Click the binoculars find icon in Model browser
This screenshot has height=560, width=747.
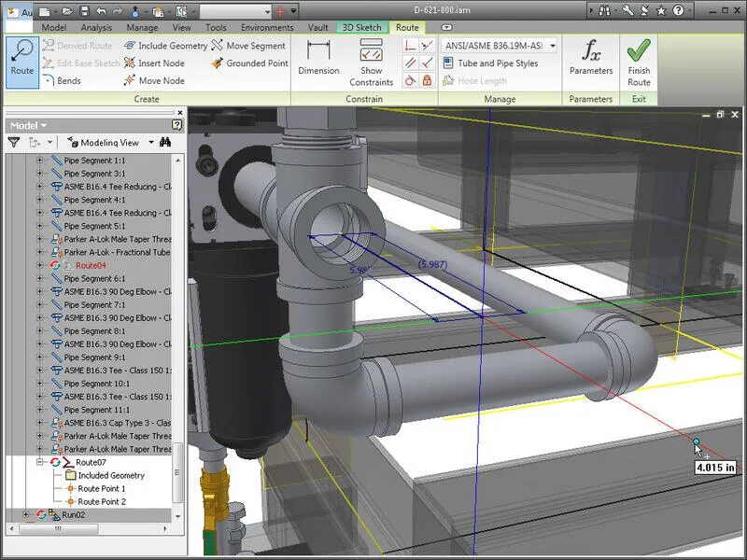click(x=165, y=142)
